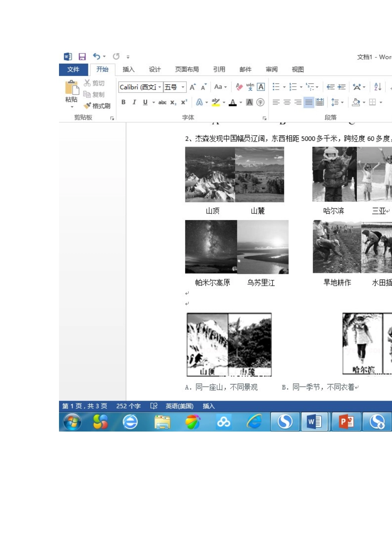Click the Clear Formatting eraser icon
Viewport: 392px width, 555px height.
[239, 87]
